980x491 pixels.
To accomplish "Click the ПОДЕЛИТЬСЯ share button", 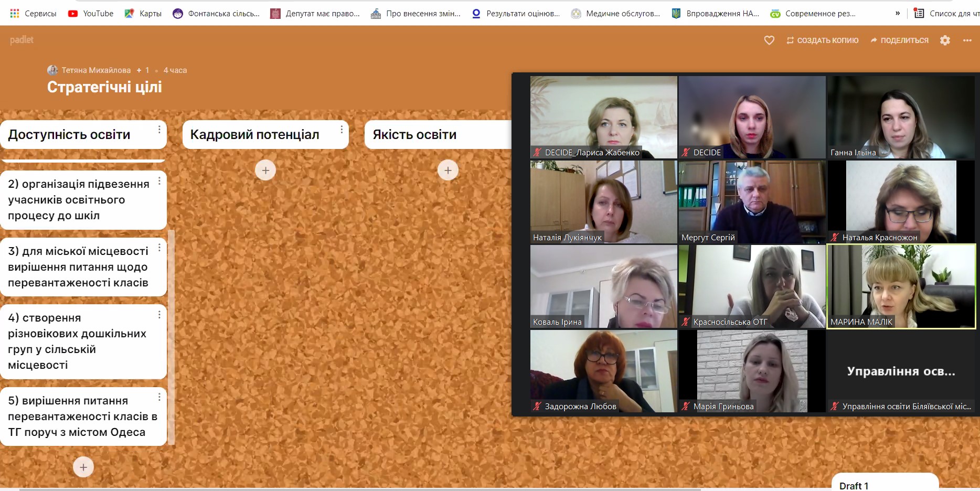I will point(899,40).
